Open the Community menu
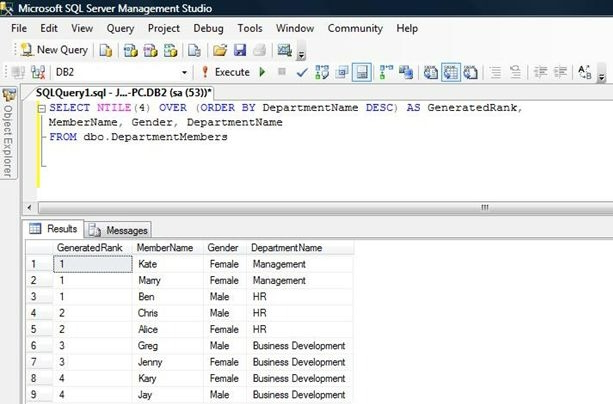Viewport: 613px width, 404px height. pos(355,28)
